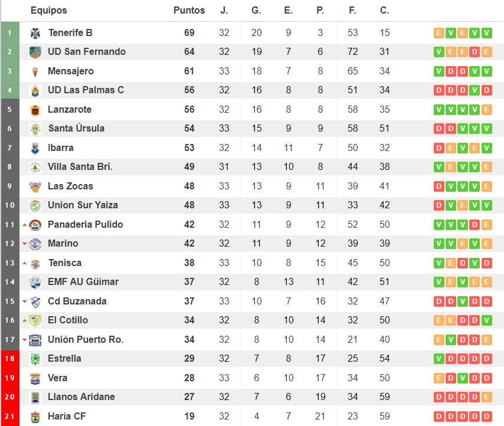This screenshot has width=504, height=426.
Task: Open the Panaderia Pulido team link
Action: click(85, 224)
